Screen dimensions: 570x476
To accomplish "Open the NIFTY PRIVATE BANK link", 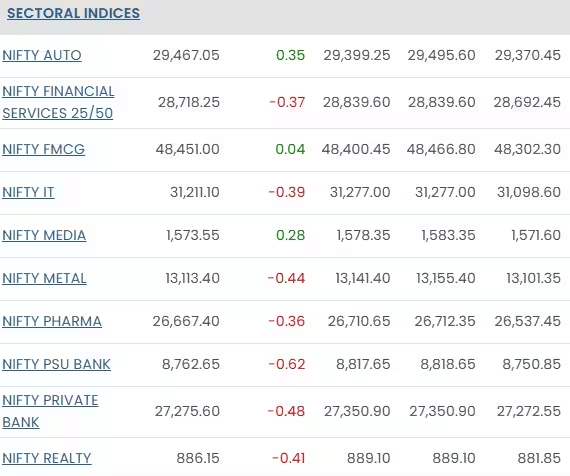I will [50, 411].
